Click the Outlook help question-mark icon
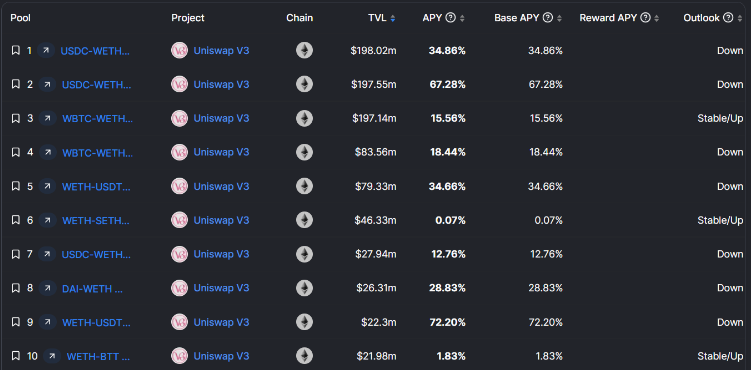This screenshot has height=370, width=752. point(728,18)
